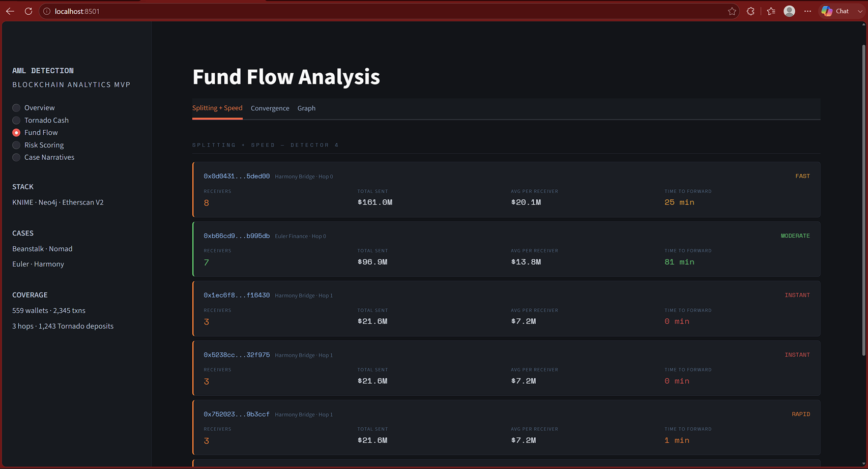Click the Beanstalk · Nomad cases text

[x=42, y=249]
